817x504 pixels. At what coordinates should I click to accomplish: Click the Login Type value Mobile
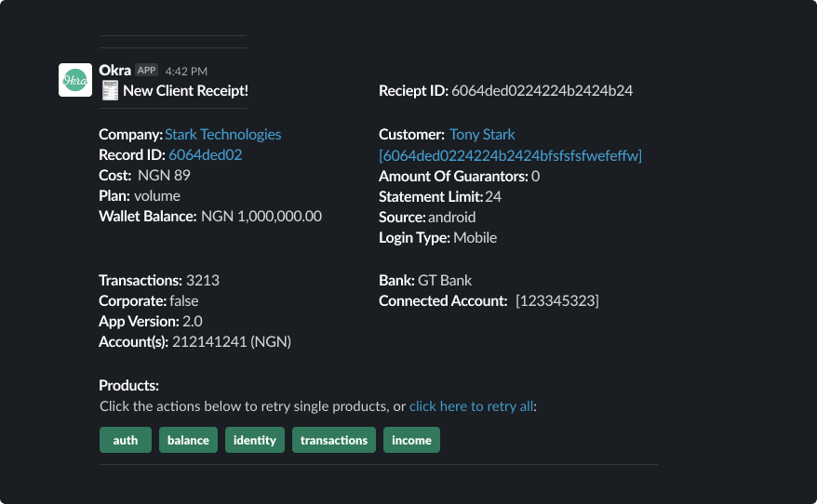click(475, 237)
